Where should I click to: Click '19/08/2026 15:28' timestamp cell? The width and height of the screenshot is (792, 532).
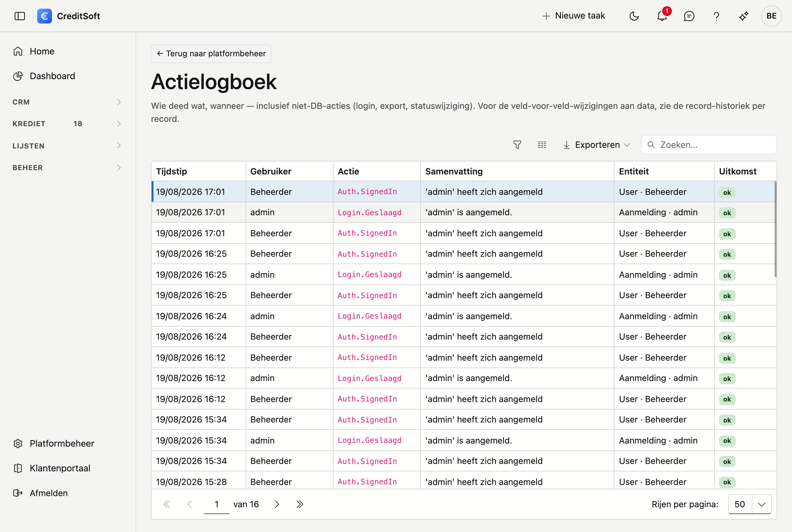tap(191, 482)
